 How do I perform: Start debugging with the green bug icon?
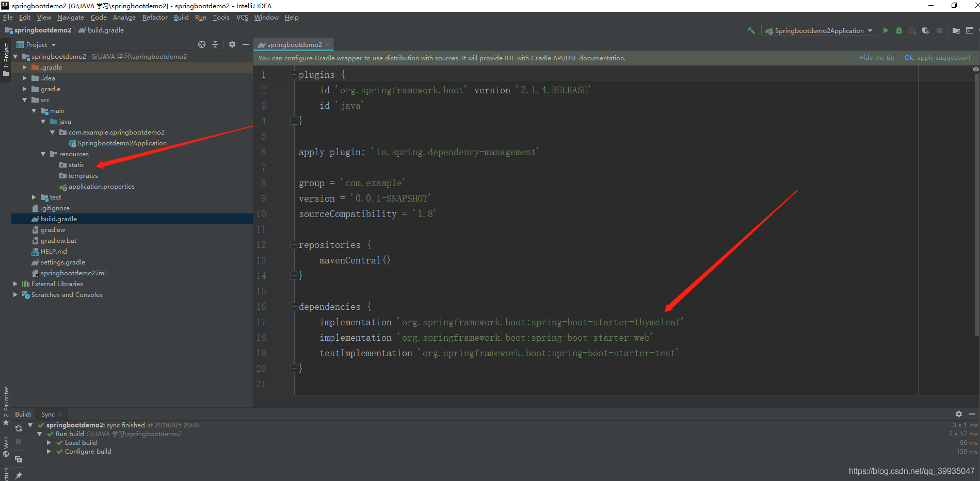(899, 30)
